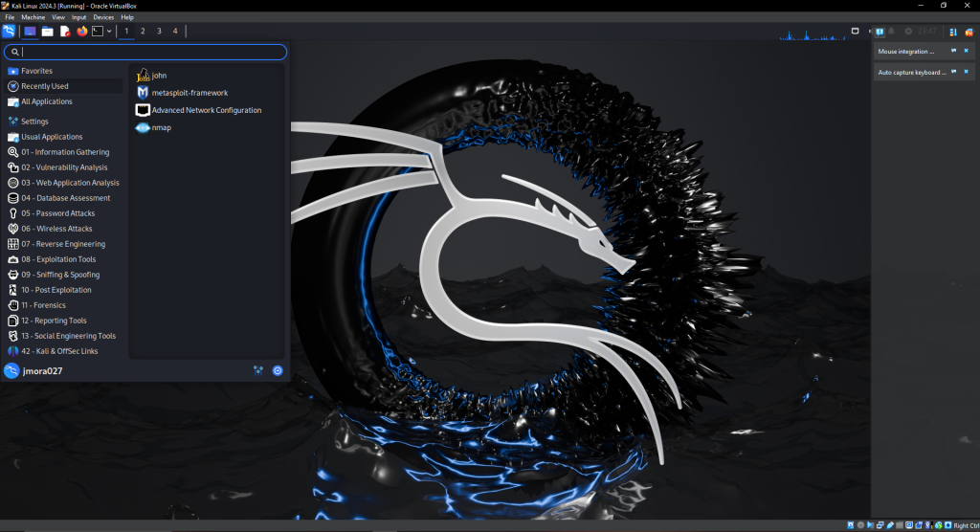Image resolution: width=980 pixels, height=532 pixels.
Task: Open 01 - Information Gathering category
Action: tap(64, 152)
